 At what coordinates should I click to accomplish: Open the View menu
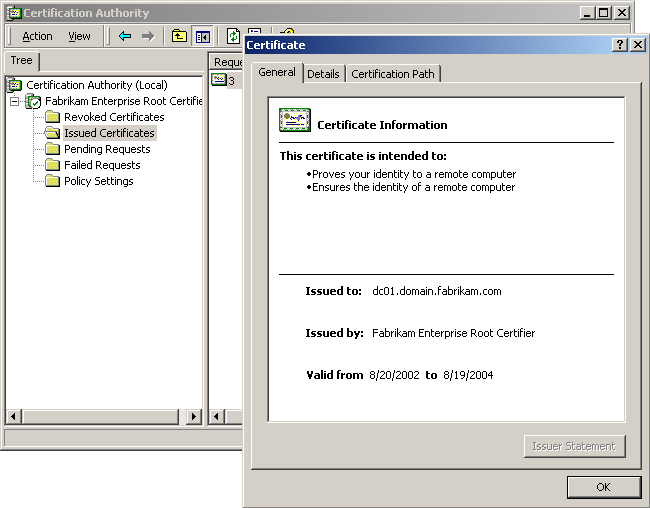(x=79, y=36)
